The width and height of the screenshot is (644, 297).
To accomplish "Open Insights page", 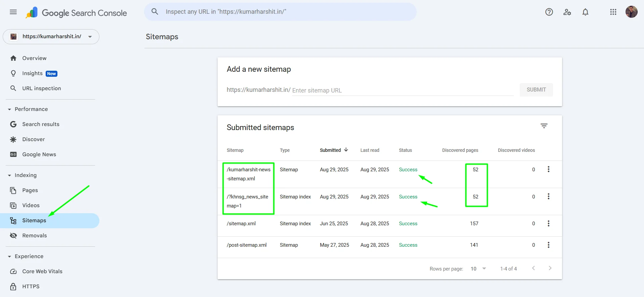I will [50, 73].
